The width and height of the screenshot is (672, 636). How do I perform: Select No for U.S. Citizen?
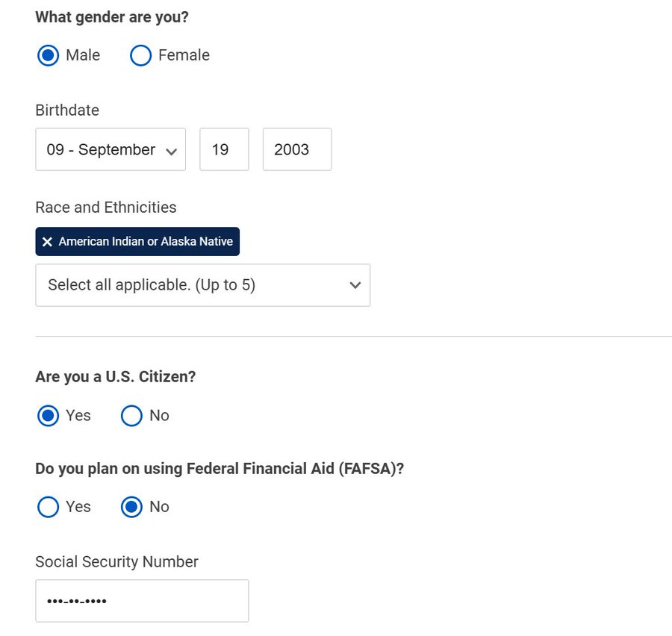pos(131,416)
